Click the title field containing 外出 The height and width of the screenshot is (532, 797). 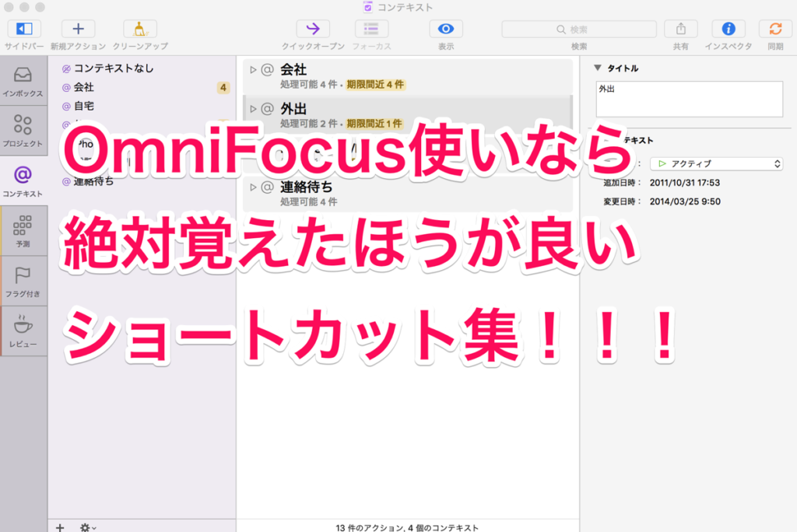point(690,99)
